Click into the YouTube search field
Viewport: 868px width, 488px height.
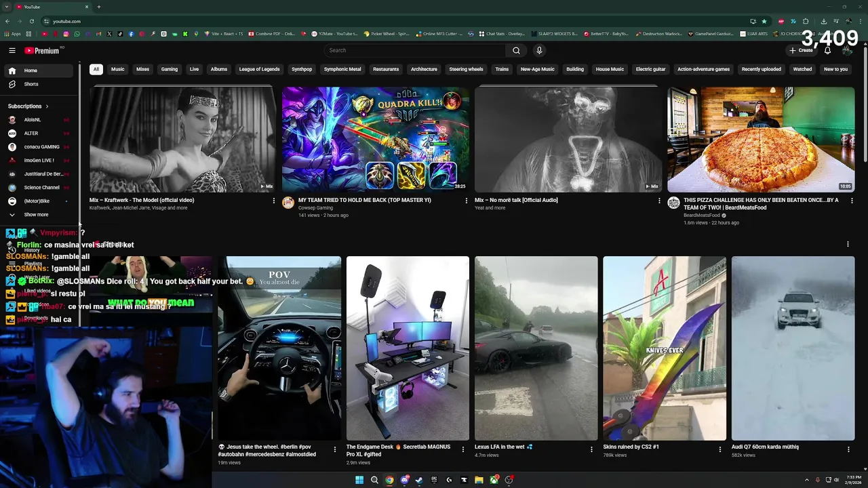[415, 50]
